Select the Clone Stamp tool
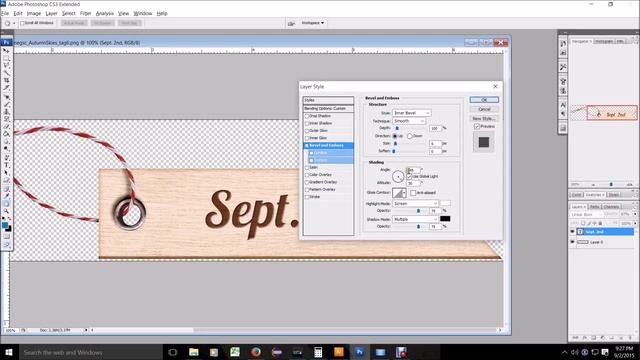 (x=7, y=112)
